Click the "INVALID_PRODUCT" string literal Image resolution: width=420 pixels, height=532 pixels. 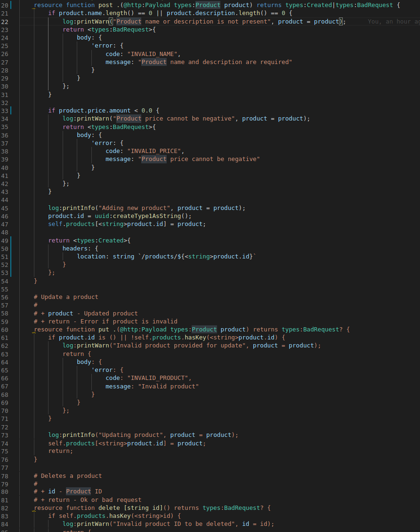158,378
